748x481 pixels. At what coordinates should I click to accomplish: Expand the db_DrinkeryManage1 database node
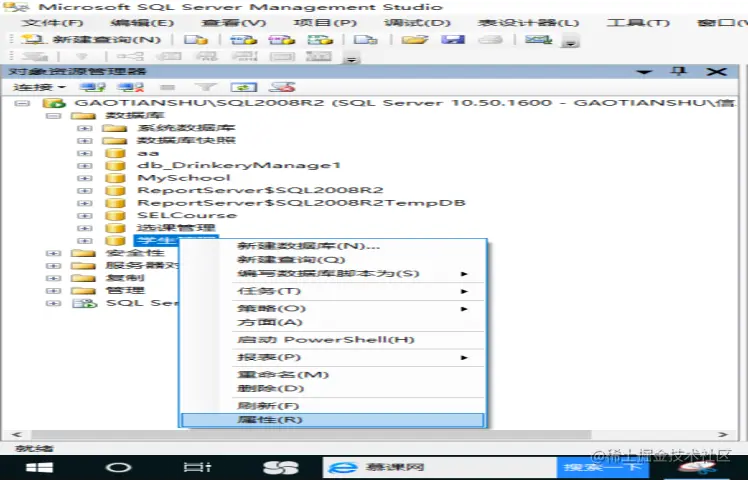(x=84, y=165)
